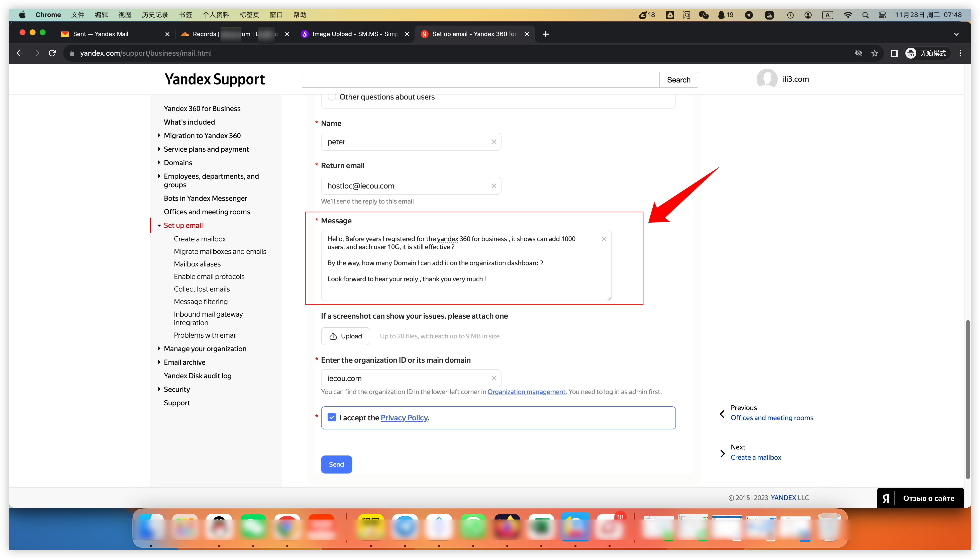
Task: Bookmark this page with the star icon
Action: coord(874,53)
